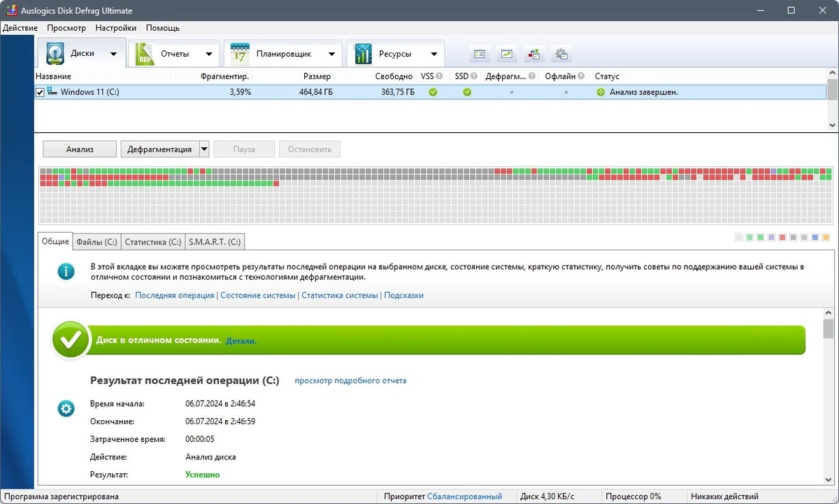
Task: Click the white legend color swatch
Action: 739,238
